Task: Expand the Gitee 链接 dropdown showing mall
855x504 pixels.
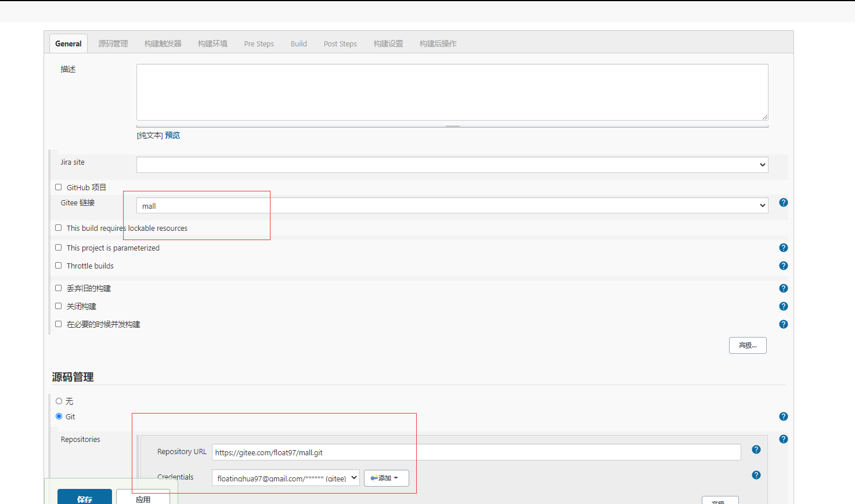Action: pyautogui.click(x=452, y=205)
